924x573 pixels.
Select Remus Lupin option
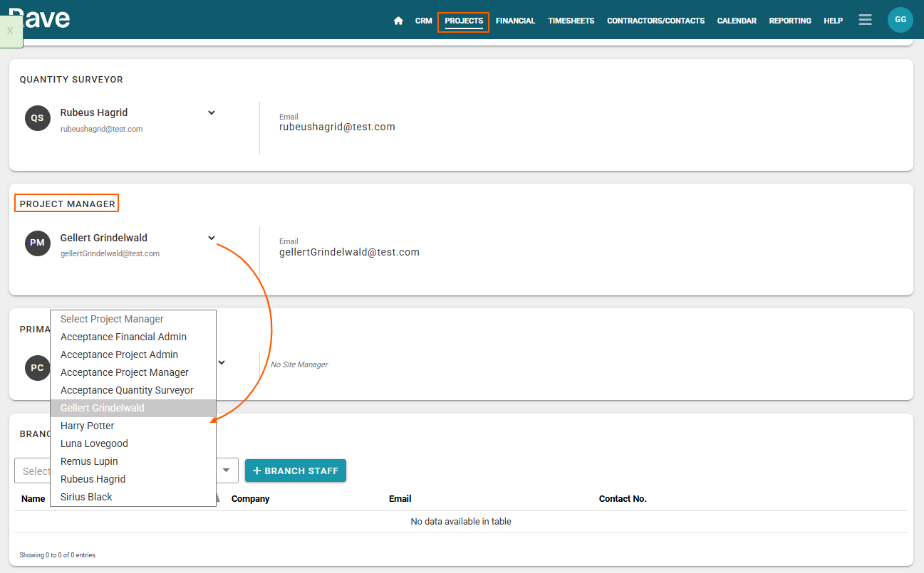coord(133,461)
